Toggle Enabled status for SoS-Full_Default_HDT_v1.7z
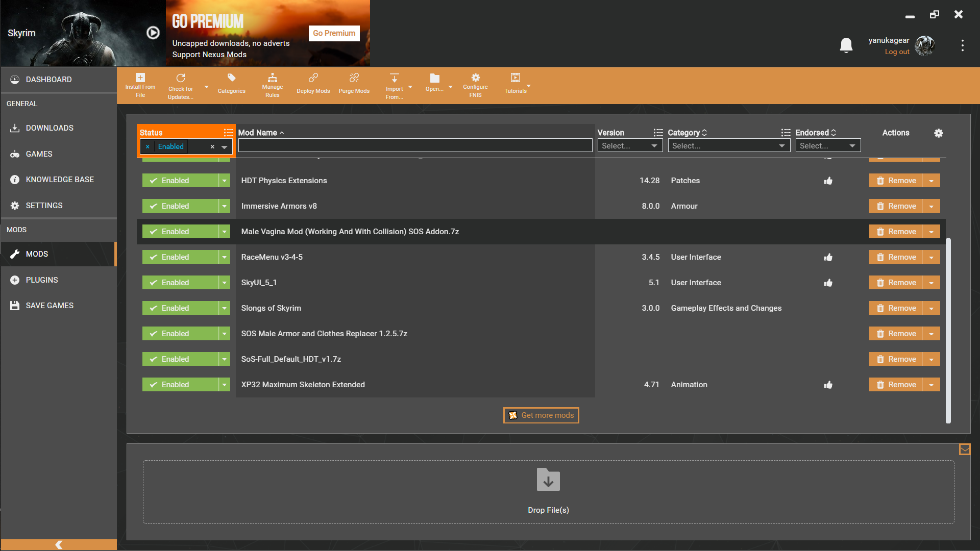 (180, 359)
